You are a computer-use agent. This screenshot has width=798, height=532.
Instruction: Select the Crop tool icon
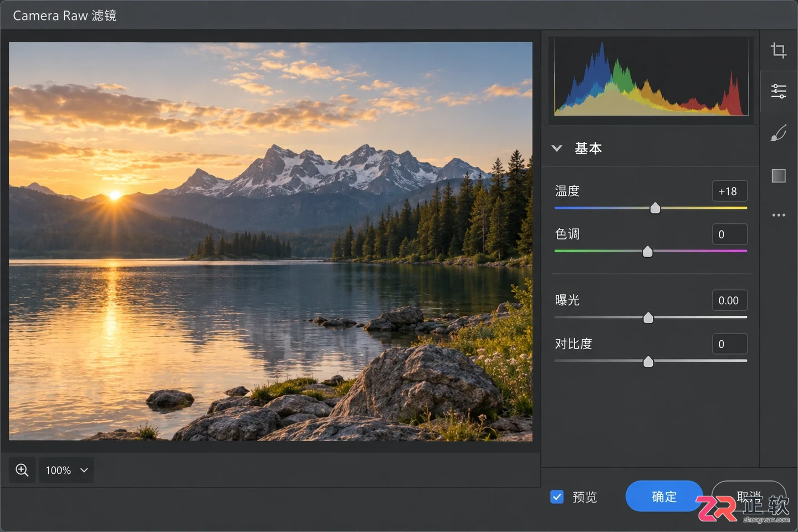coord(779,50)
